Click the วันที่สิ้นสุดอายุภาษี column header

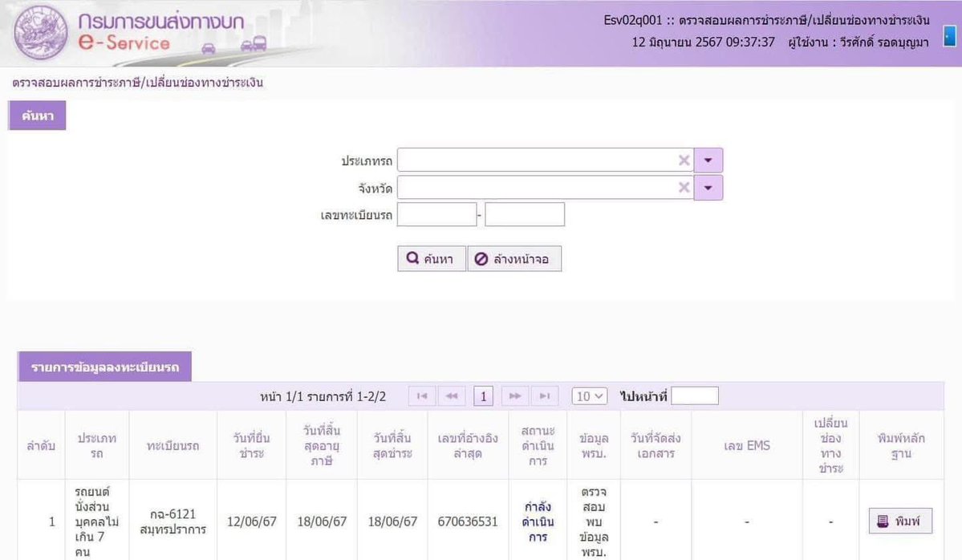tap(322, 445)
